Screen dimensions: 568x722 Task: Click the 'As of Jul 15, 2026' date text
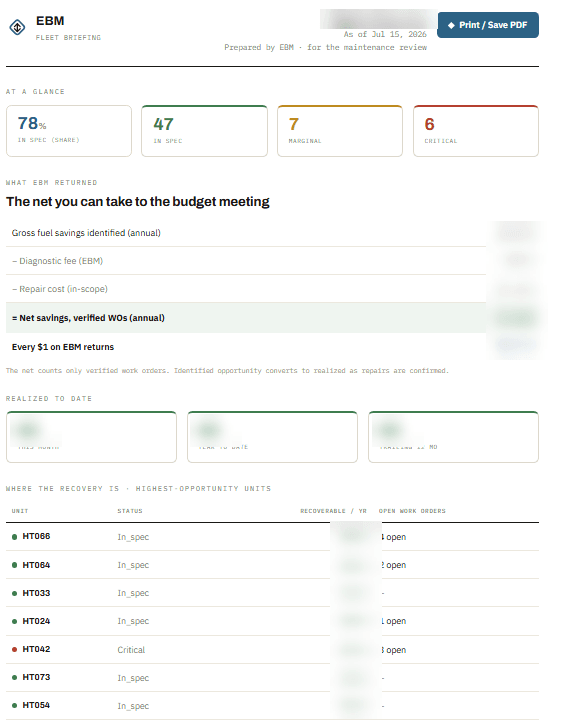coord(385,35)
